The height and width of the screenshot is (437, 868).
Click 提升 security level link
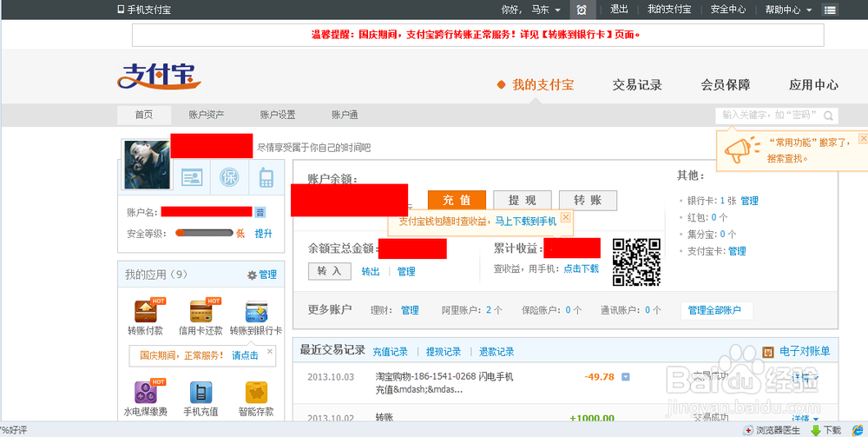tap(264, 234)
